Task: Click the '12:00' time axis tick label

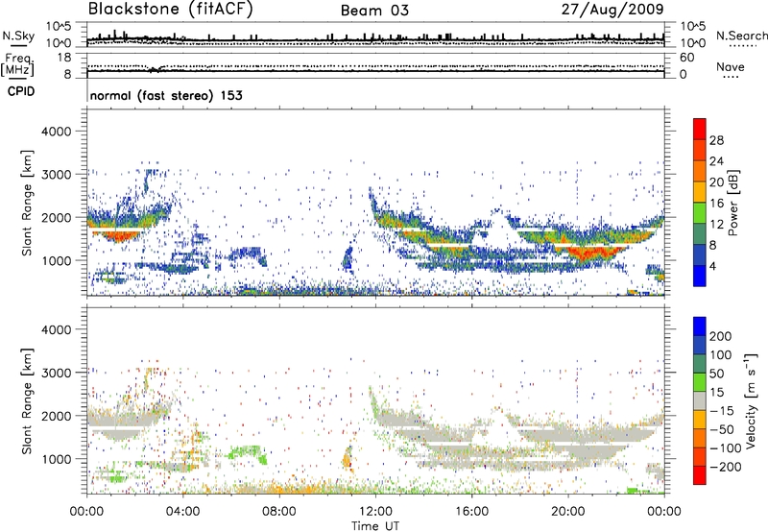Action: pos(375,512)
